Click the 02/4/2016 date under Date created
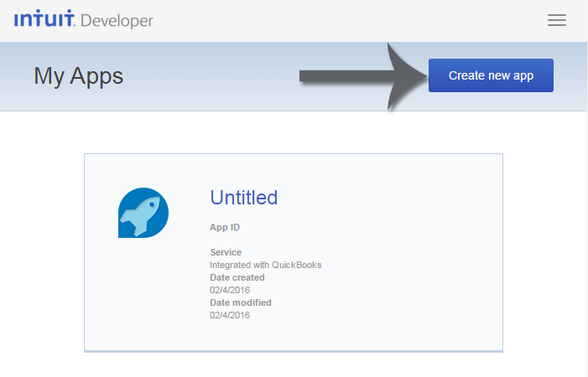The height and width of the screenshot is (377, 588). click(x=230, y=290)
